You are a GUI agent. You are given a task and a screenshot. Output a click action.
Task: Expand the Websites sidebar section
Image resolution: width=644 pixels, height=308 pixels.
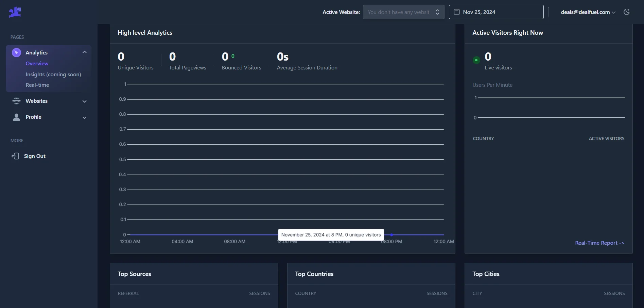point(84,101)
